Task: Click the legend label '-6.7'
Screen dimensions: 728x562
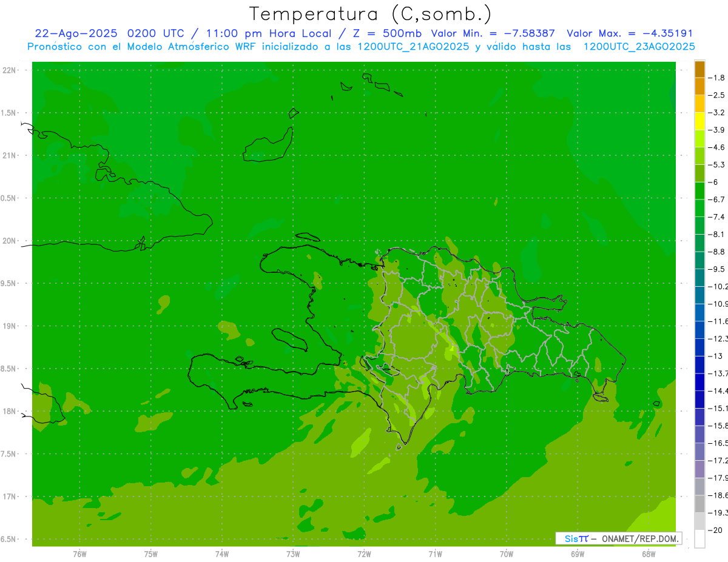Action: coord(717,199)
